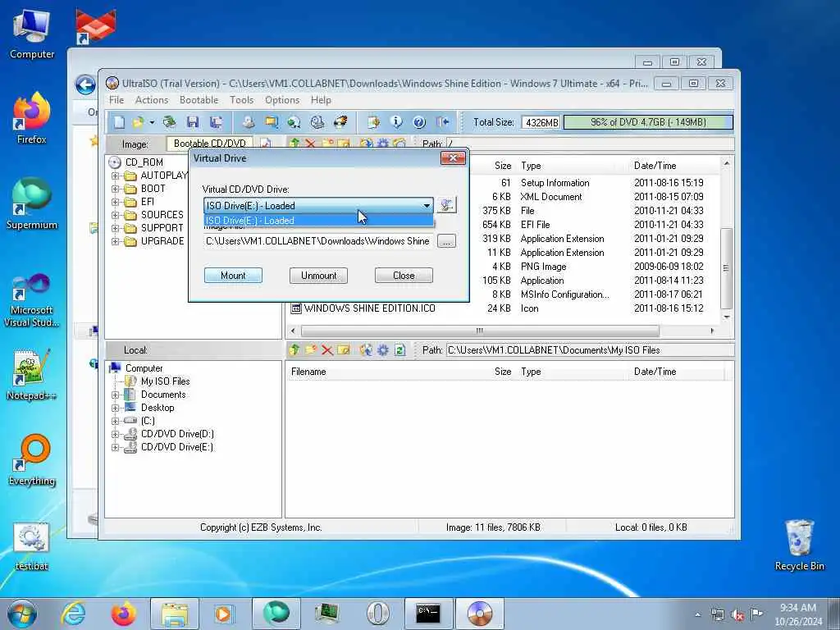840x630 pixels.
Task: Open the Everything desktop shortcut
Action: pyautogui.click(x=32, y=461)
